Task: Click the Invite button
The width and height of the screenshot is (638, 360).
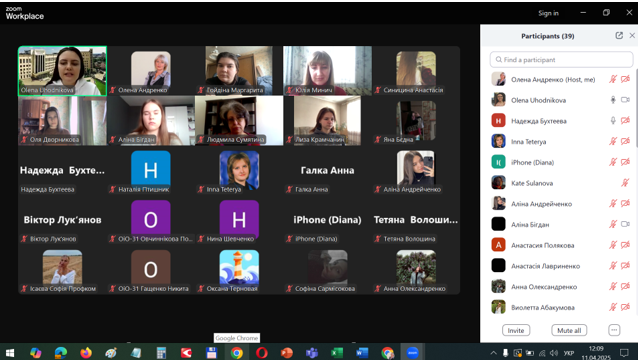Action: (x=516, y=330)
